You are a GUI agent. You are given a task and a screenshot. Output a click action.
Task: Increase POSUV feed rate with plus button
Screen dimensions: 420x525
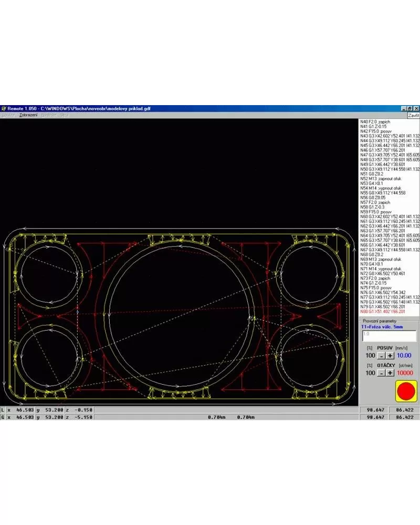click(390, 356)
